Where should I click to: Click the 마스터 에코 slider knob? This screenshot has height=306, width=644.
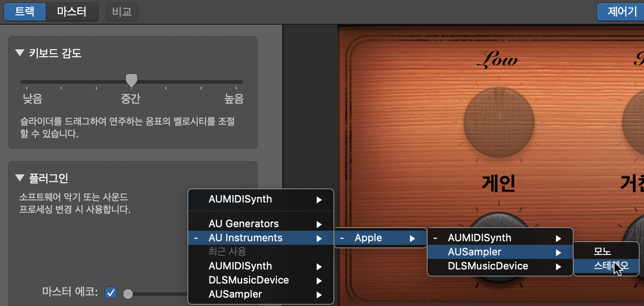pos(128,294)
